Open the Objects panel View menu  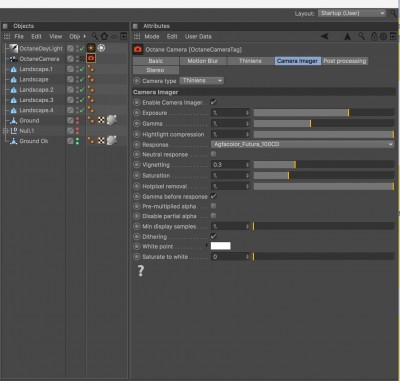click(x=56, y=36)
